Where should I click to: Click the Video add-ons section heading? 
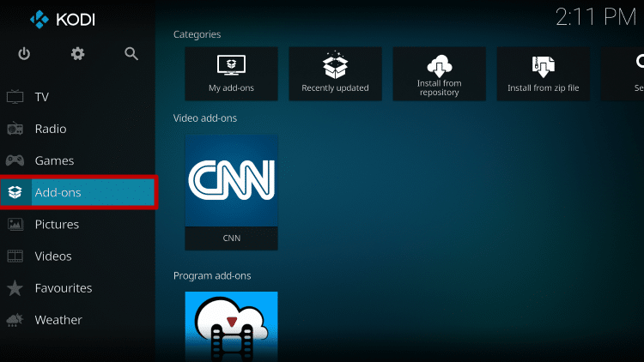[x=205, y=118]
